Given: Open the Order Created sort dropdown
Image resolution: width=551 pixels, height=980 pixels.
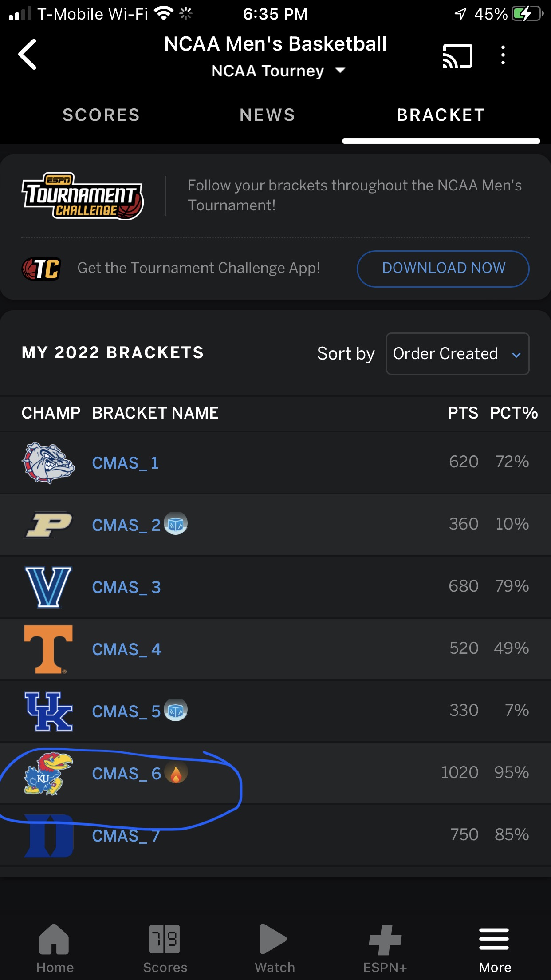Looking at the screenshot, I should click(x=457, y=354).
